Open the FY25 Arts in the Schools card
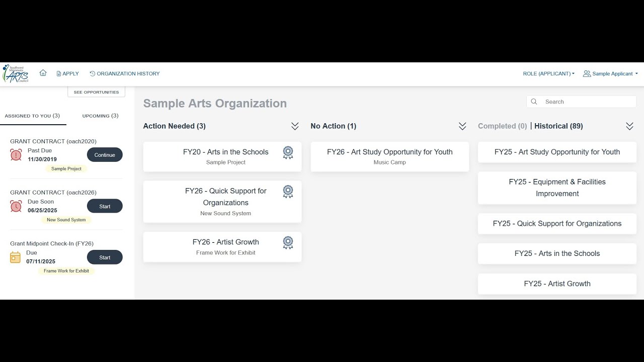The image size is (644, 362). (557, 253)
